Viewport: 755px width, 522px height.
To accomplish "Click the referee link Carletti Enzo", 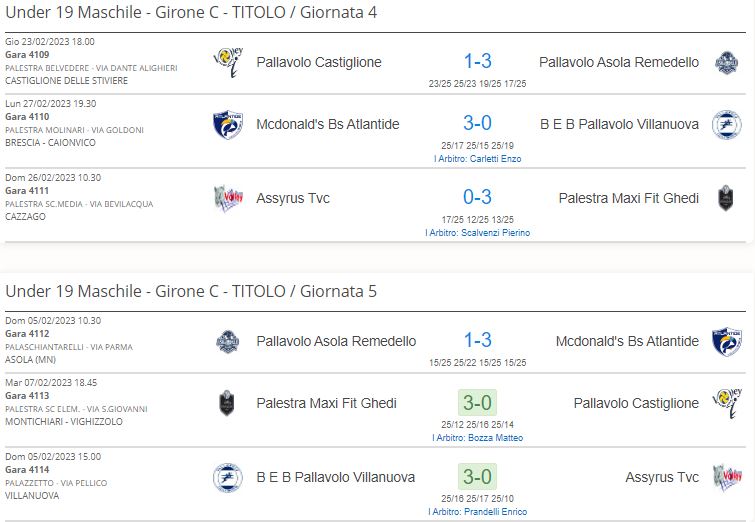I will click(x=478, y=159).
